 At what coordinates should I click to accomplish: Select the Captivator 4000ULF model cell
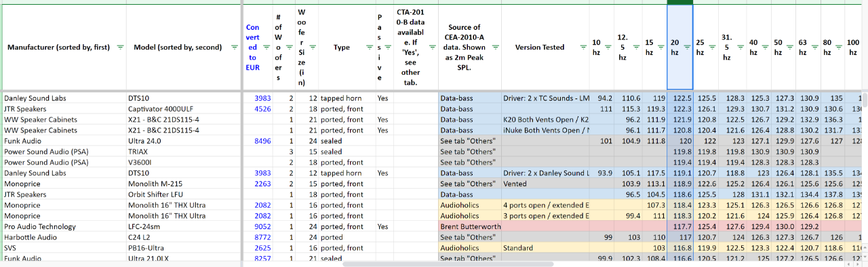coord(160,109)
